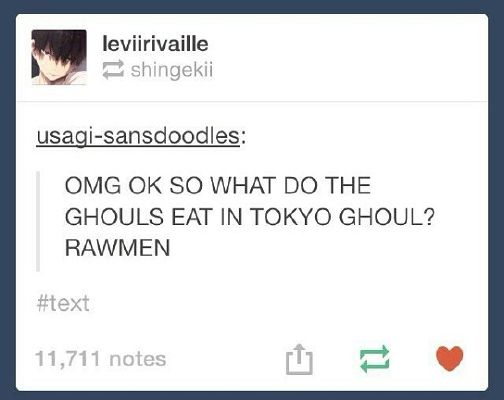Screen dimensions: 504x400
Task: Click the word RAWMEN in the quote
Action: 117,248
